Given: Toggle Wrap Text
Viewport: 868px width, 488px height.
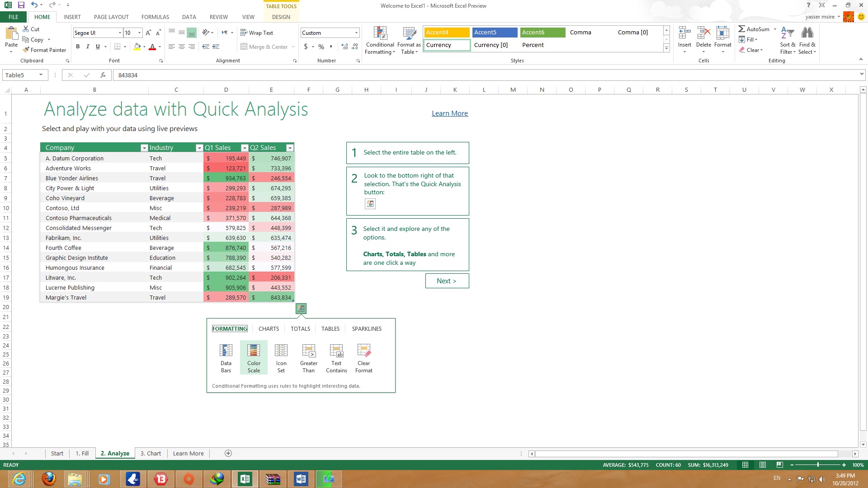Looking at the screenshot, I should click(257, 33).
